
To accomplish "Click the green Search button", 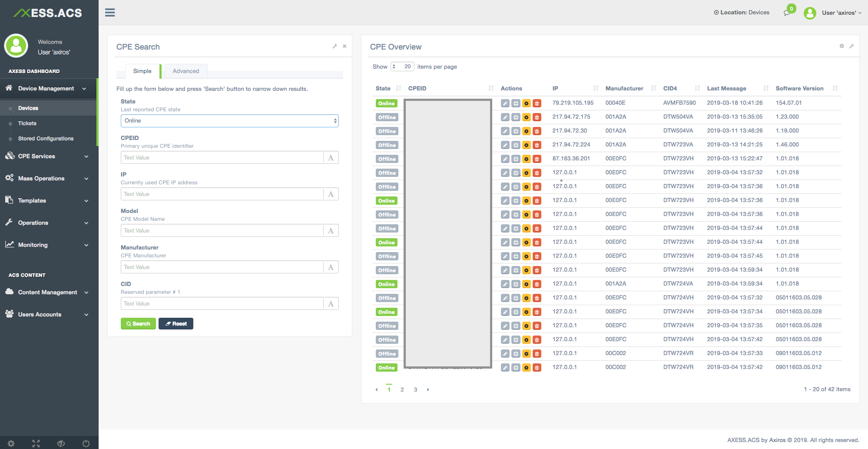I will click(138, 324).
